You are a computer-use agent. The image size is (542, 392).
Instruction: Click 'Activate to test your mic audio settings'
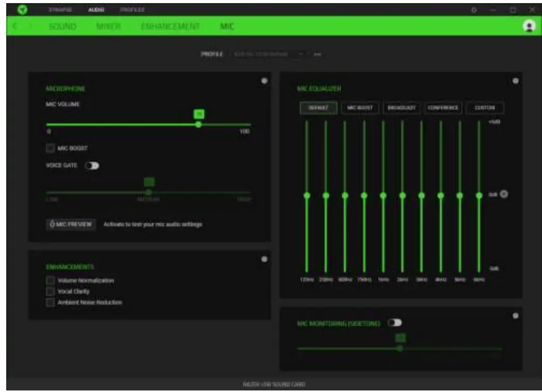[153, 224]
